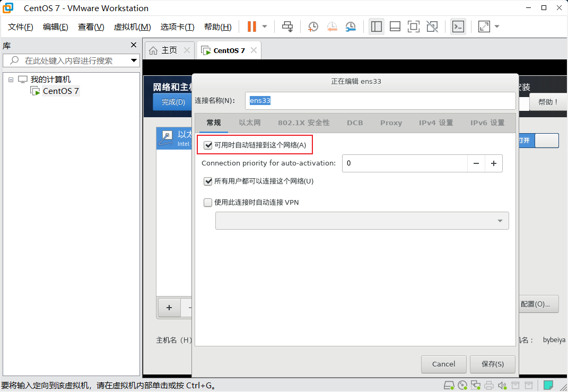Open the VPN selection dropdown
Image resolution: width=568 pixels, height=392 pixels.
362,221
